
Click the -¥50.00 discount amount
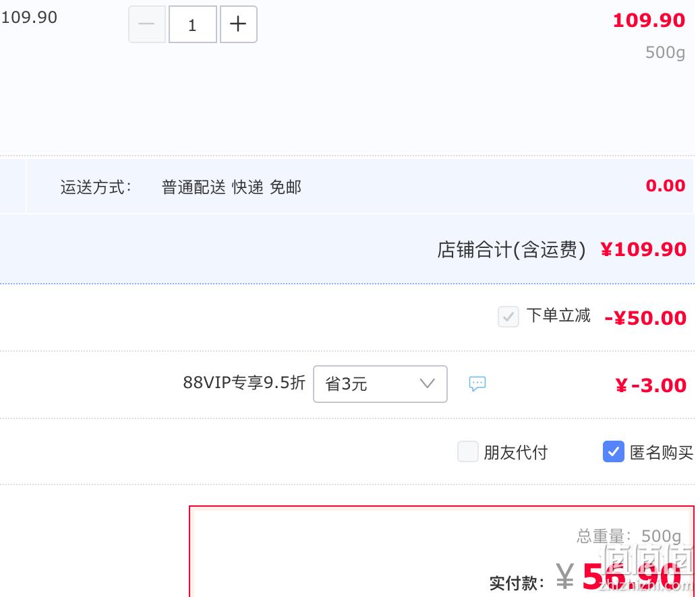click(645, 318)
